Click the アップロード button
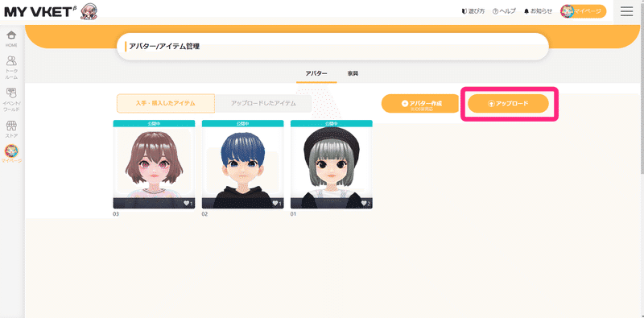Viewport: 644px width, 318px height. pyautogui.click(x=508, y=104)
